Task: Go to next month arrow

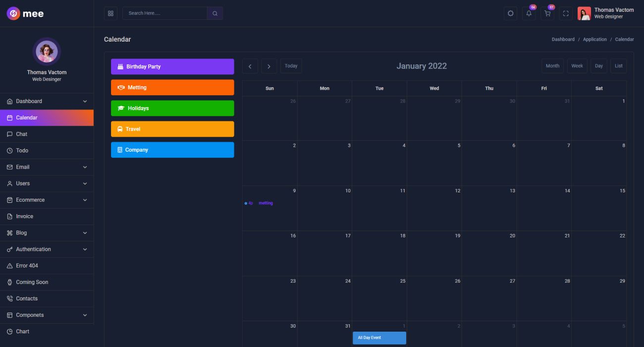Action: (269, 66)
